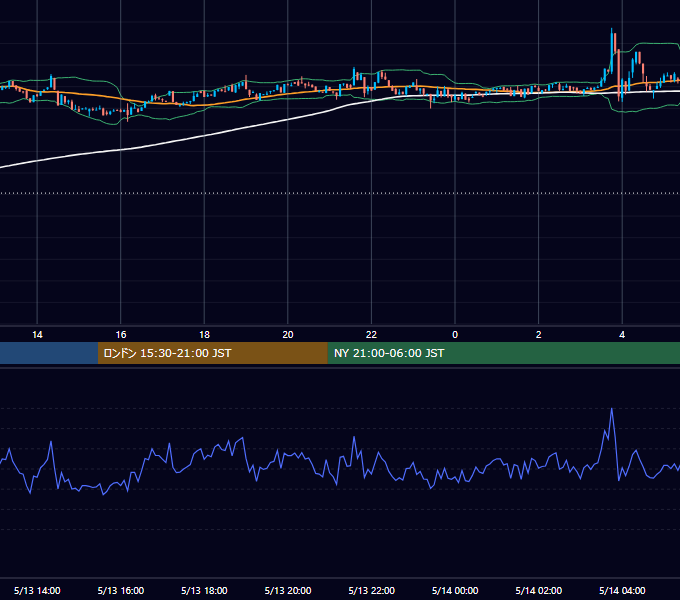The image size is (680, 600).
Task: Click the 16 hour axis label
Action: [x=121, y=335]
